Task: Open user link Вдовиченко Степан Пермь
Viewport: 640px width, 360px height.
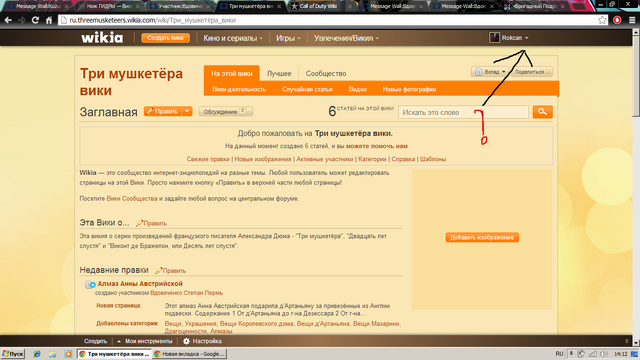Action: (x=187, y=293)
